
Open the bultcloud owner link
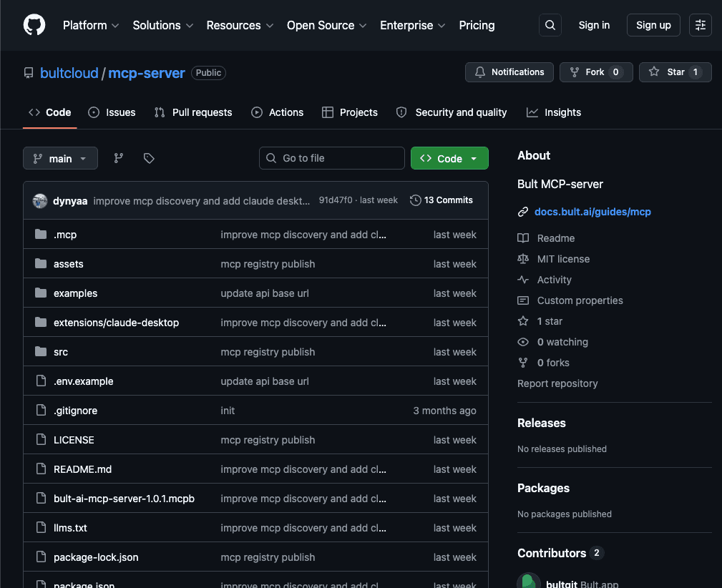click(x=69, y=73)
